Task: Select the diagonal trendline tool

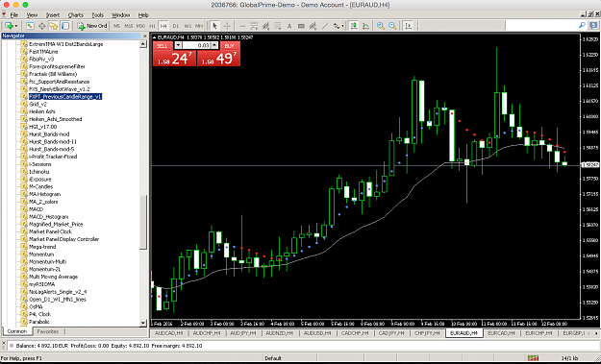Action: pos(325,26)
